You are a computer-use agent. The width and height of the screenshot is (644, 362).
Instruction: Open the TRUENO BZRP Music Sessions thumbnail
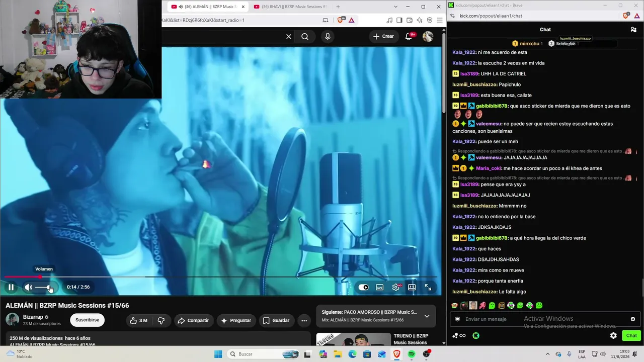click(353, 339)
